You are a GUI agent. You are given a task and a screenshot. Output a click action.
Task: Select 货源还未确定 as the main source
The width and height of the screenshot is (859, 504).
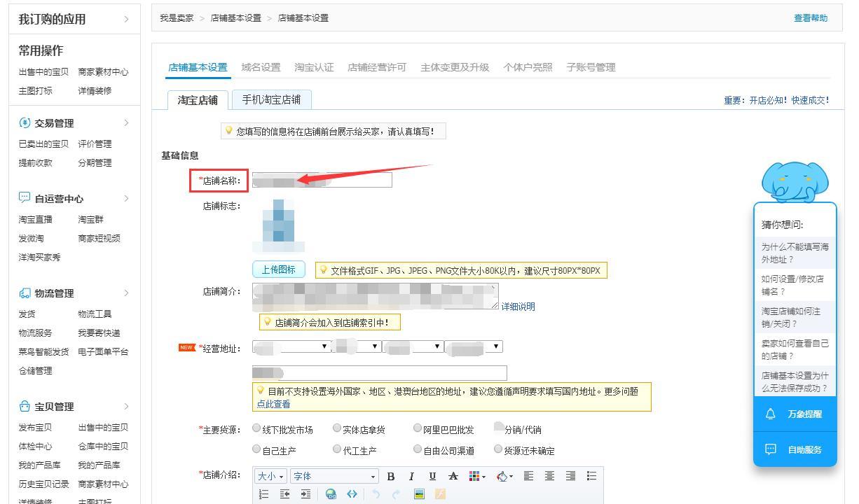[499, 449]
